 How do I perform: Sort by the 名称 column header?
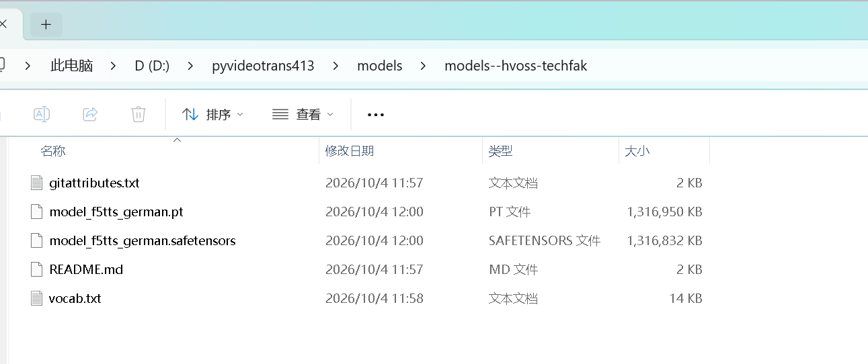click(53, 151)
